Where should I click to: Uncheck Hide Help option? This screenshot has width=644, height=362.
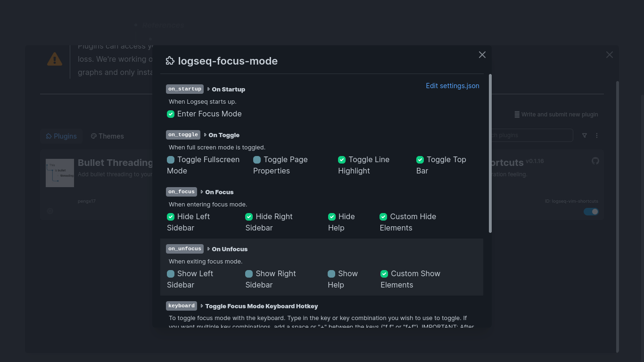click(332, 217)
